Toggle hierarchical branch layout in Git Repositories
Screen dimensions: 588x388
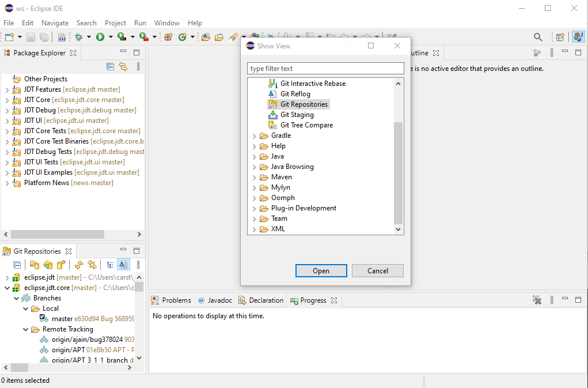110,265
